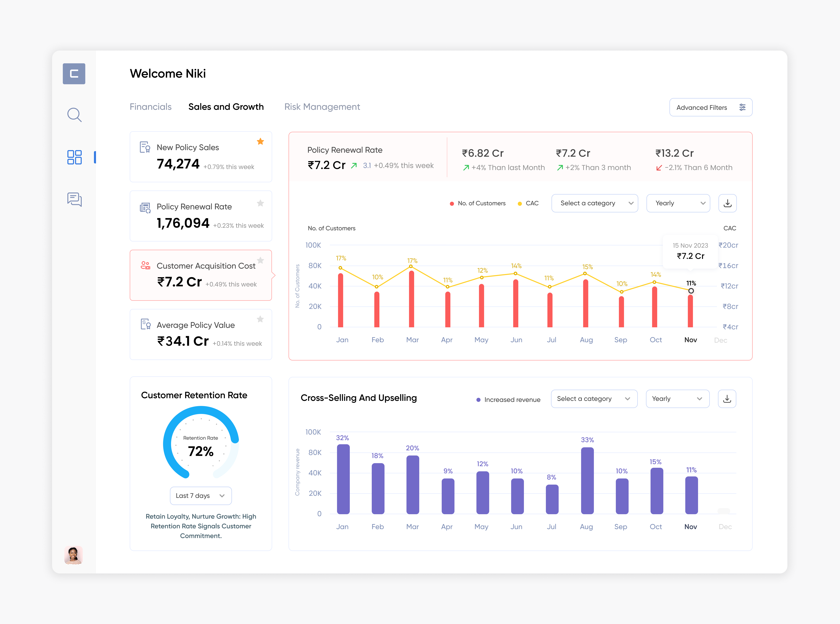Download the Policy Renewal Rate chart
The height and width of the screenshot is (624, 840).
727,203
